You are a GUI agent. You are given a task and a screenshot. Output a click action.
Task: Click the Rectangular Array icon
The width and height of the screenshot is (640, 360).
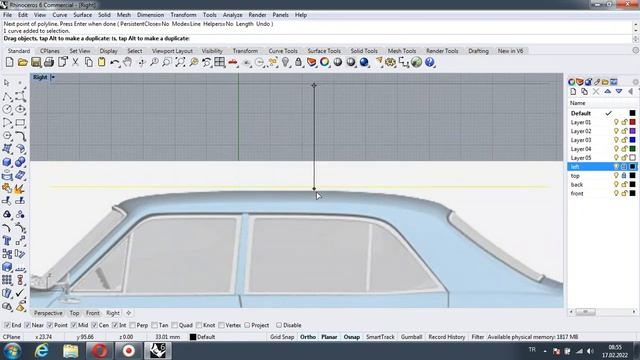7,280
